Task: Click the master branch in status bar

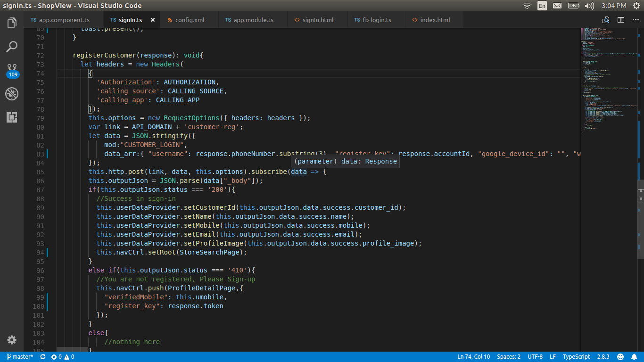Action: [x=20, y=357]
